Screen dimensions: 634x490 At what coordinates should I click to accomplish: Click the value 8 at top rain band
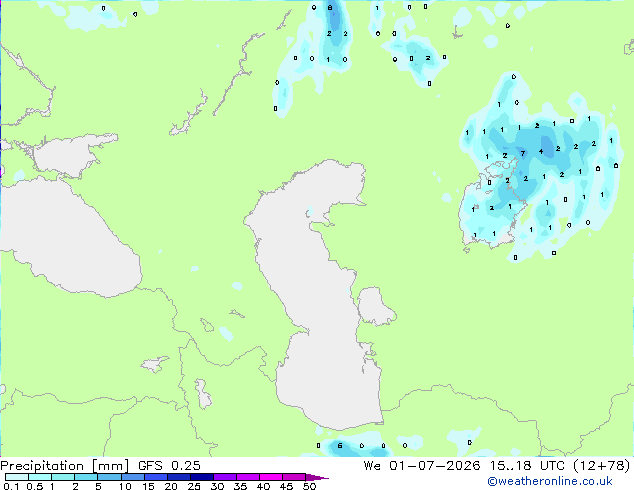tap(330, 8)
